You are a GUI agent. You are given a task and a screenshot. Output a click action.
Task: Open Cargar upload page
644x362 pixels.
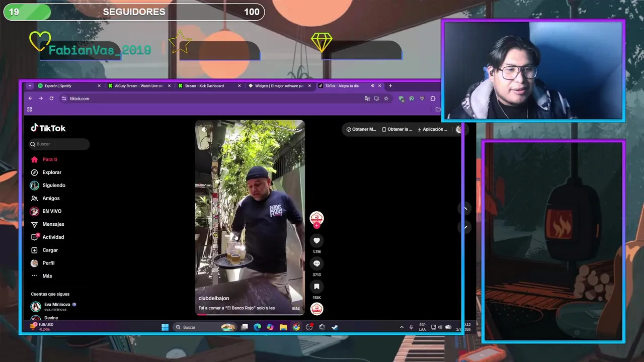point(44,250)
